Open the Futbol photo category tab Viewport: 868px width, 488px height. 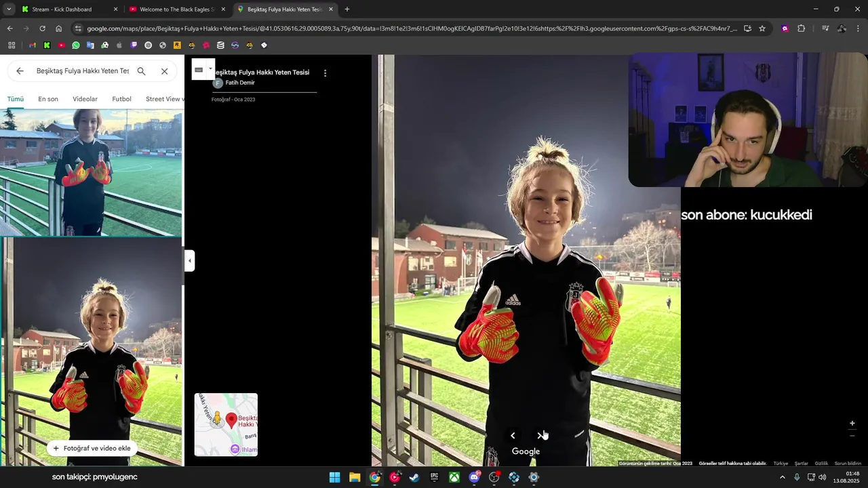pos(121,99)
